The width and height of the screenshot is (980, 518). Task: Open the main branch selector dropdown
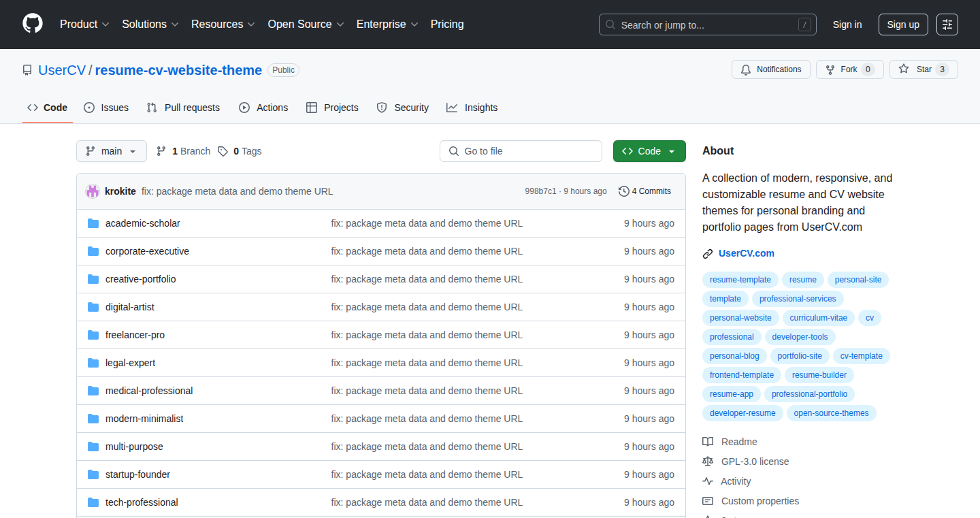click(112, 151)
